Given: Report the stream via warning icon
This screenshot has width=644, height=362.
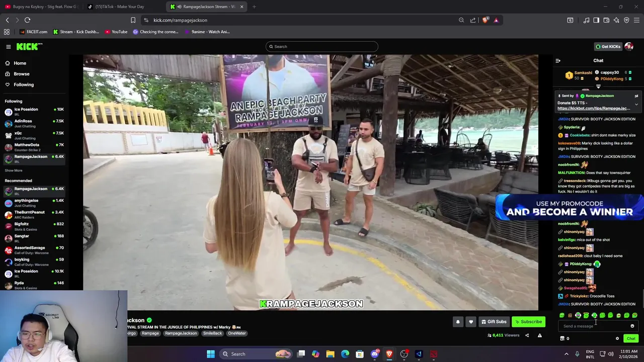Looking at the screenshot, I should (540, 335).
